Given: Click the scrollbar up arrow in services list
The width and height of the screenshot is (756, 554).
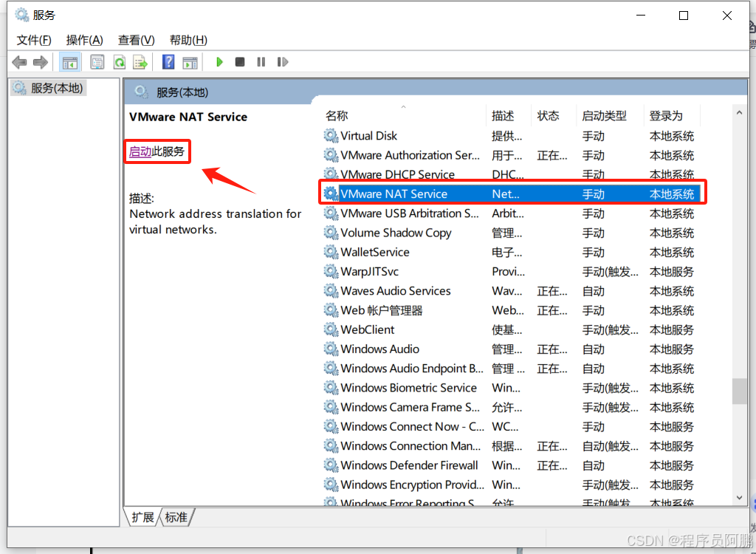Looking at the screenshot, I should click(x=739, y=112).
